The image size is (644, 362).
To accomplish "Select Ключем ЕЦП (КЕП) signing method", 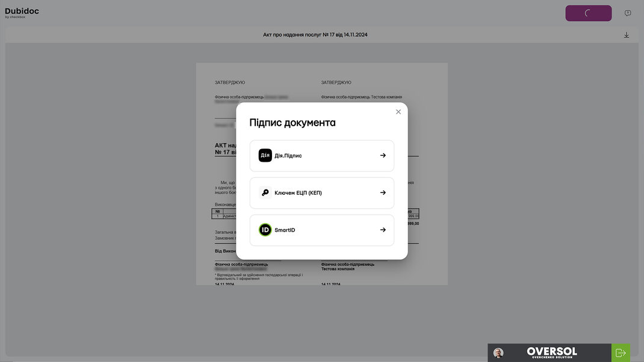I will 321,193.
